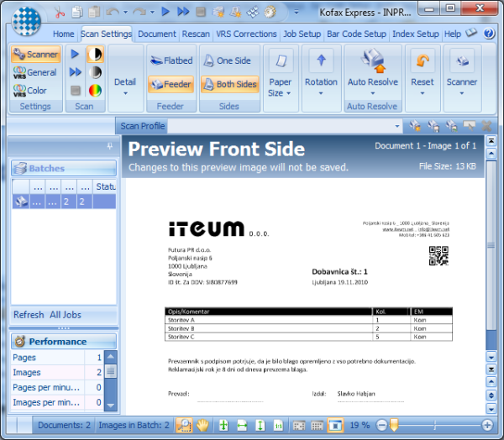Click the actual size 1:1 icon
This screenshot has width=504, height=440.
(x=278, y=425)
